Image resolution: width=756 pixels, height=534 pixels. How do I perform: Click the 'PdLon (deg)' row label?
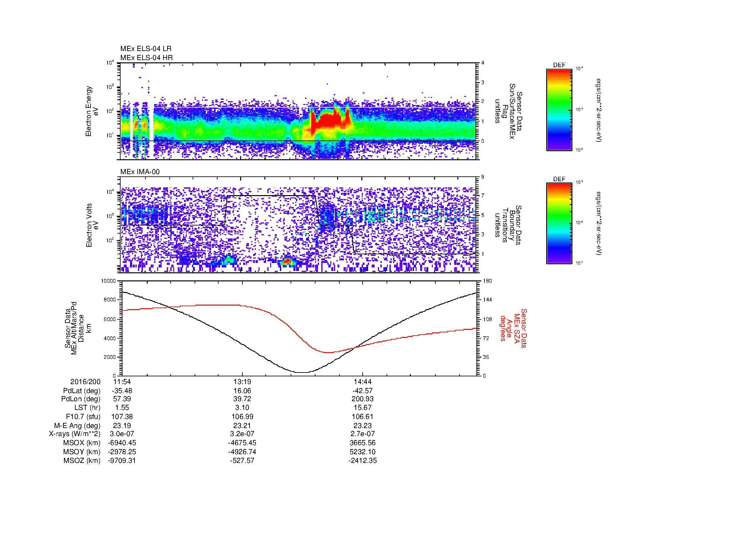[81, 399]
